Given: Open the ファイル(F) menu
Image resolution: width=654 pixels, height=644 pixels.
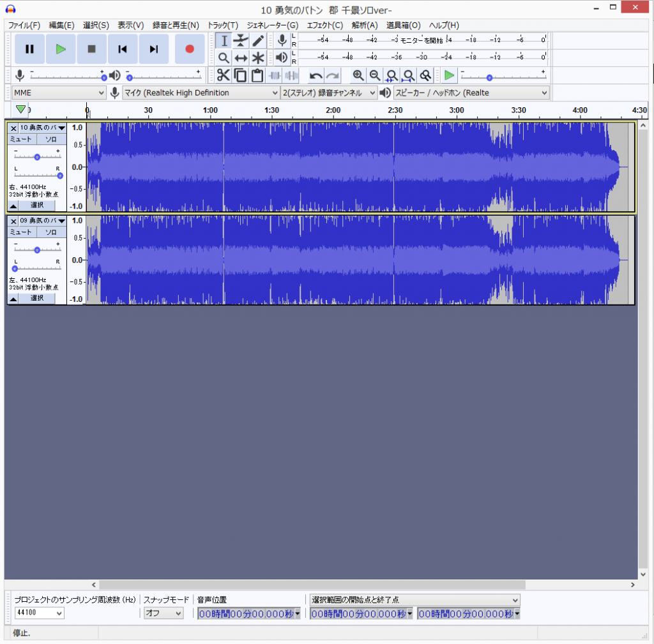Looking at the screenshot, I should tap(24, 26).
